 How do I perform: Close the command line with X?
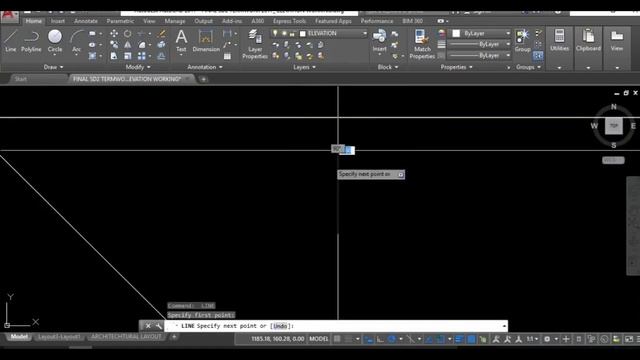tap(148, 326)
